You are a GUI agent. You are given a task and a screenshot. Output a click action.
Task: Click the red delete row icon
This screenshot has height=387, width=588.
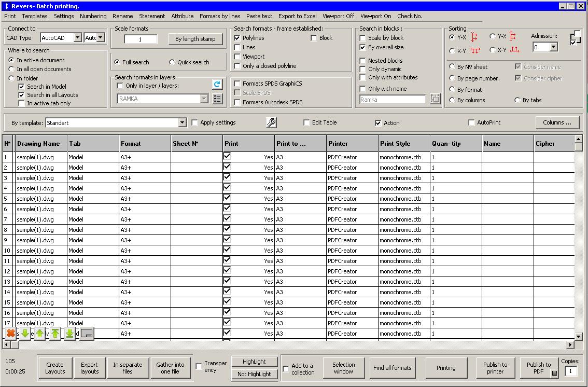click(x=10, y=334)
